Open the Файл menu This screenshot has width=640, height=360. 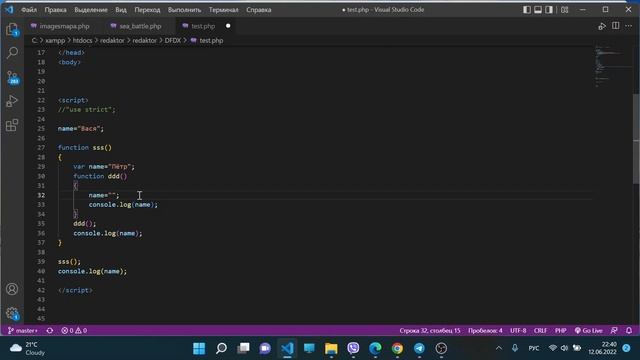(29, 9)
